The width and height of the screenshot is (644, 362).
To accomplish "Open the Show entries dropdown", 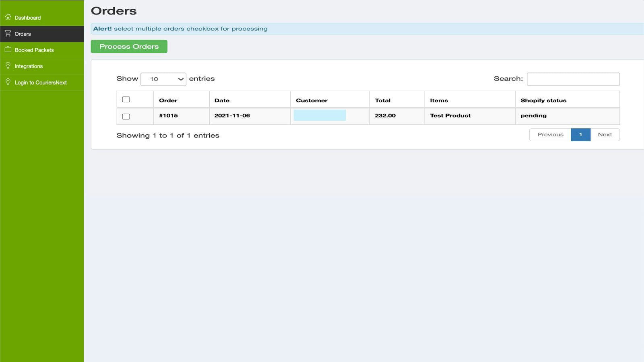I will [x=163, y=79].
